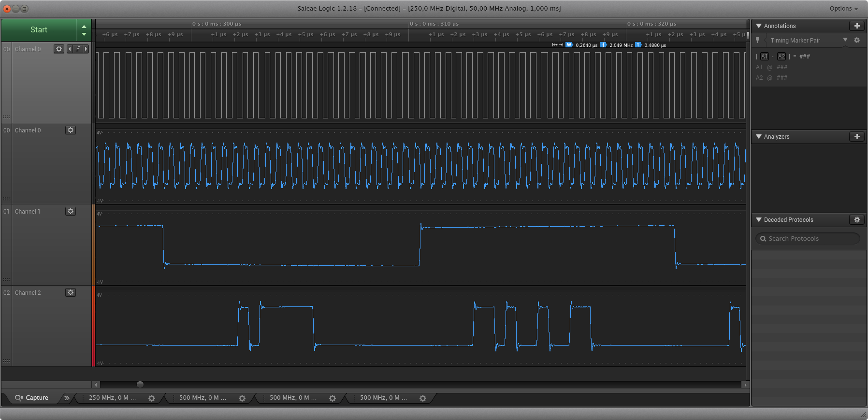Click the drag handle of digital Channel 0
This screenshot has width=868, height=420.
tap(6, 117)
